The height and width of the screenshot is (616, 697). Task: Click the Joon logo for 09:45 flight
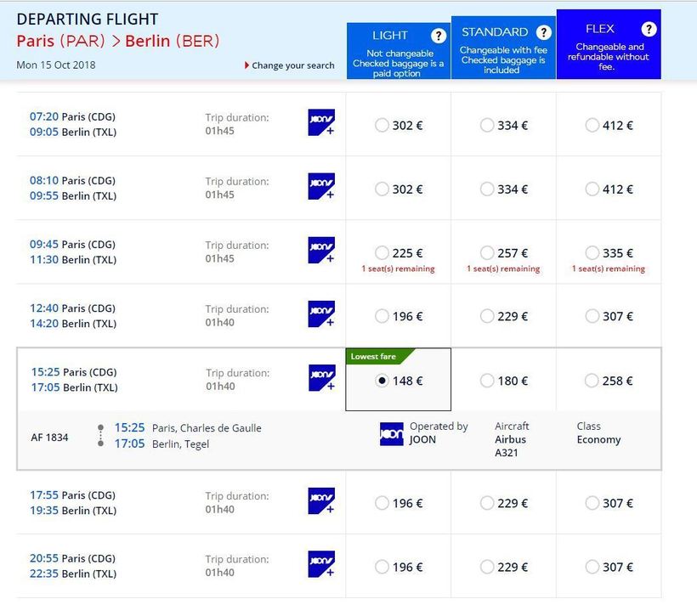pos(321,251)
